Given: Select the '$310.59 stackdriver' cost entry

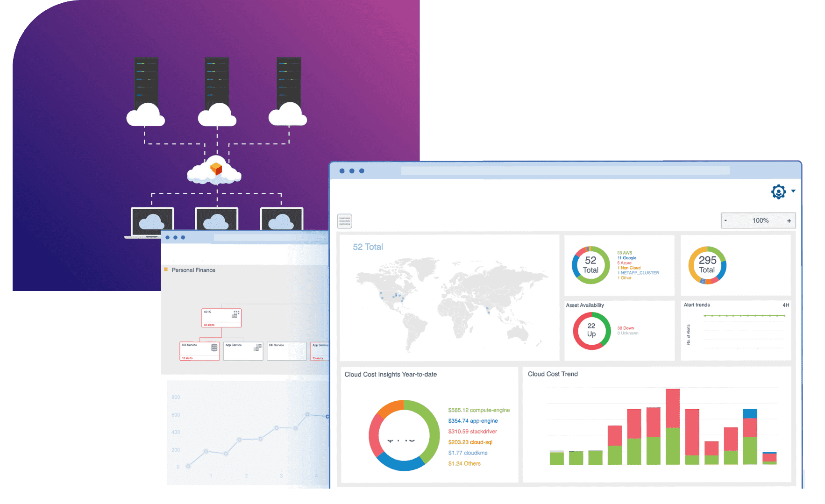Looking at the screenshot, I should pos(472,432).
